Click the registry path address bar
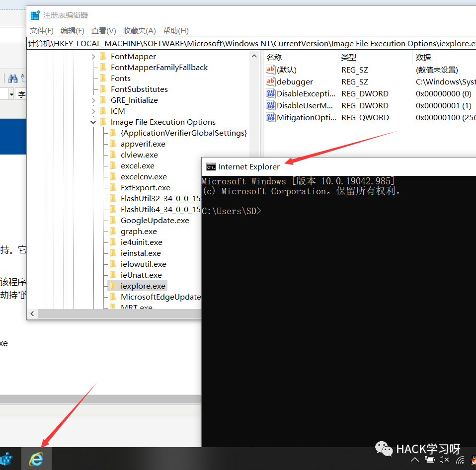476x470 pixels. [251, 43]
